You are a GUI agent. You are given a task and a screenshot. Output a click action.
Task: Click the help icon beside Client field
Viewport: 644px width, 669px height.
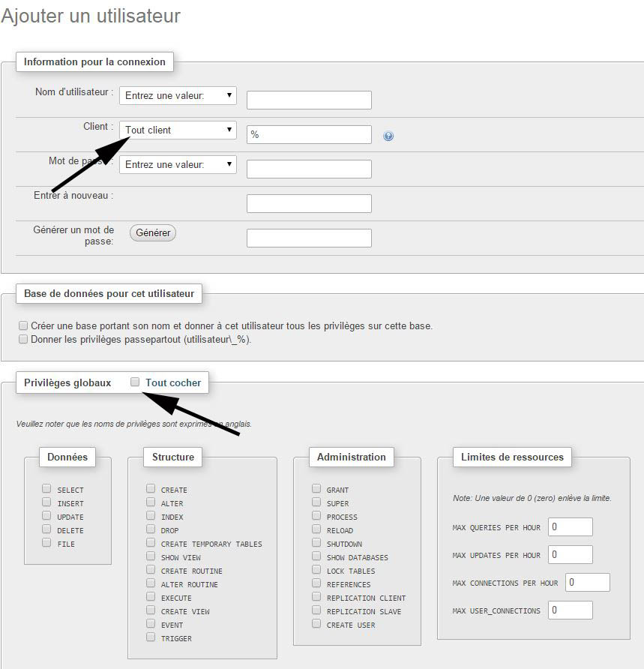[x=388, y=136]
